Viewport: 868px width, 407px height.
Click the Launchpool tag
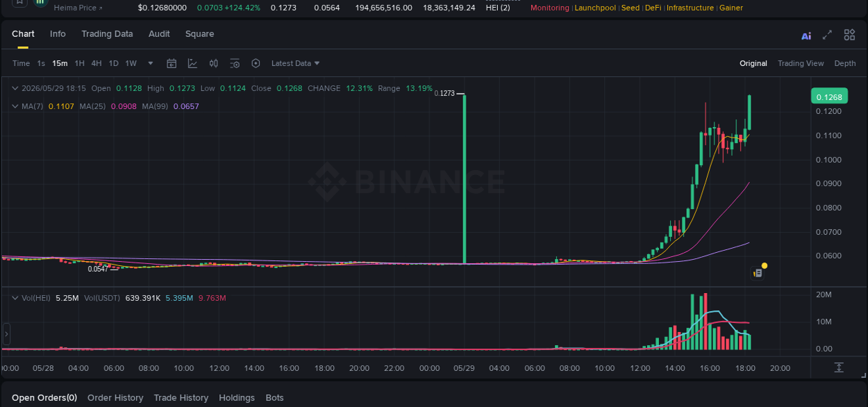(596, 8)
